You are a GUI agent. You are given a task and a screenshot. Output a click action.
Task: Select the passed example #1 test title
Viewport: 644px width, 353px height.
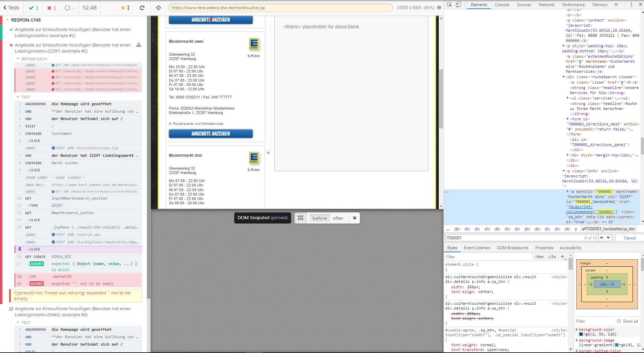click(73, 32)
